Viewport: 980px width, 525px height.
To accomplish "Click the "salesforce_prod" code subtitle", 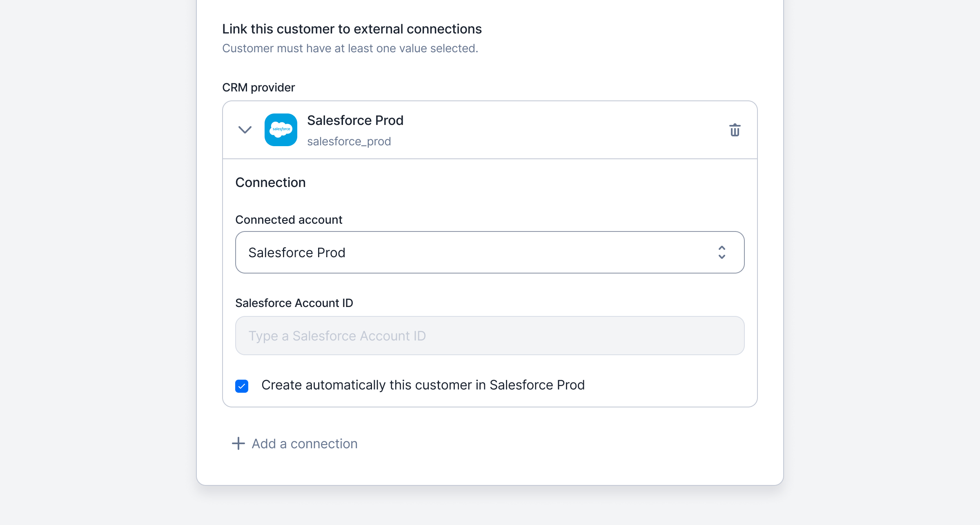I will point(349,141).
